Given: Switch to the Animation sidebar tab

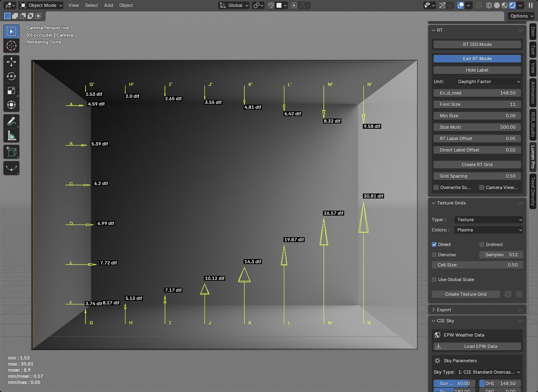Looking at the screenshot, I should (x=533, y=92).
